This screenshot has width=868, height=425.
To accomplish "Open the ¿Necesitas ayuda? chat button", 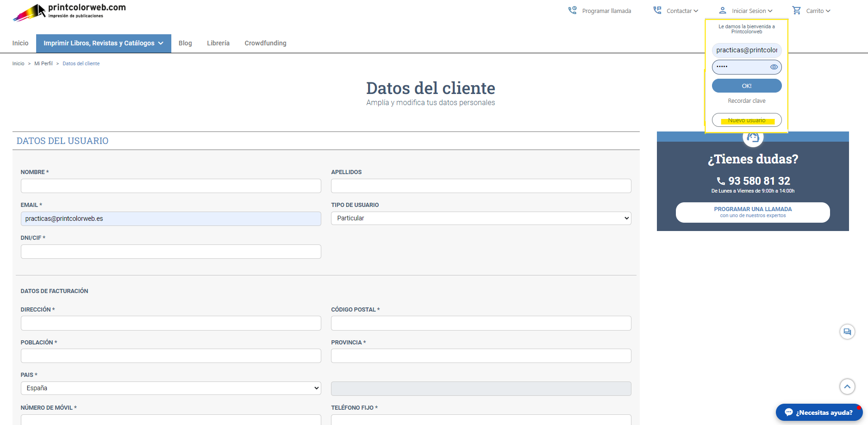I will pyautogui.click(x=819, y=412).
